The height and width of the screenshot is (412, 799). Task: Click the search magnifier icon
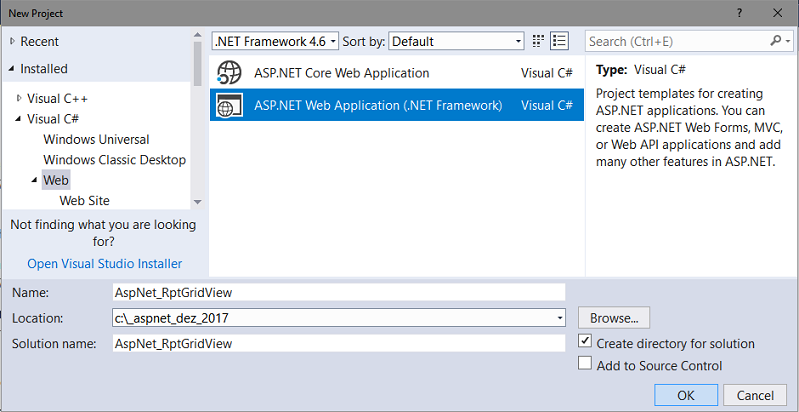click(776, 41)
